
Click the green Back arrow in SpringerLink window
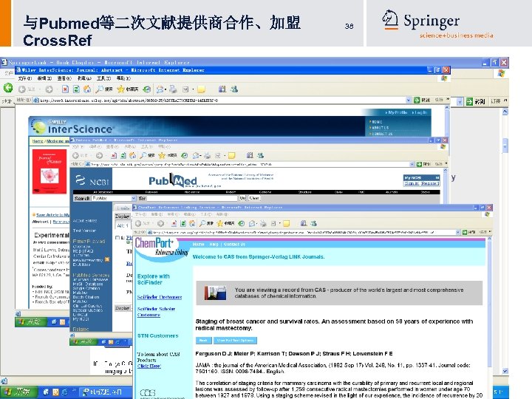(x=8, y=89)
